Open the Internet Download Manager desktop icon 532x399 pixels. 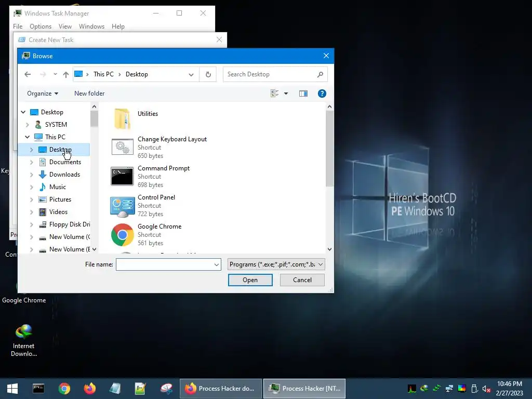[24, 340]
